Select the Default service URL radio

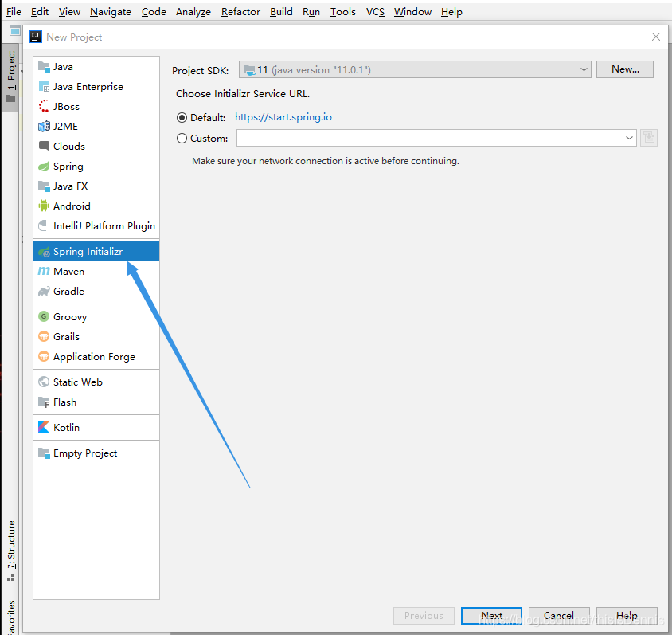[182, 117]
